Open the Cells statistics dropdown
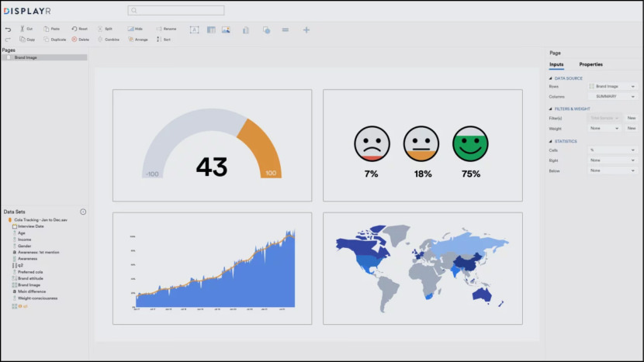Image resolution: width=644 pixels, height=362 pixels. point(612,150)
